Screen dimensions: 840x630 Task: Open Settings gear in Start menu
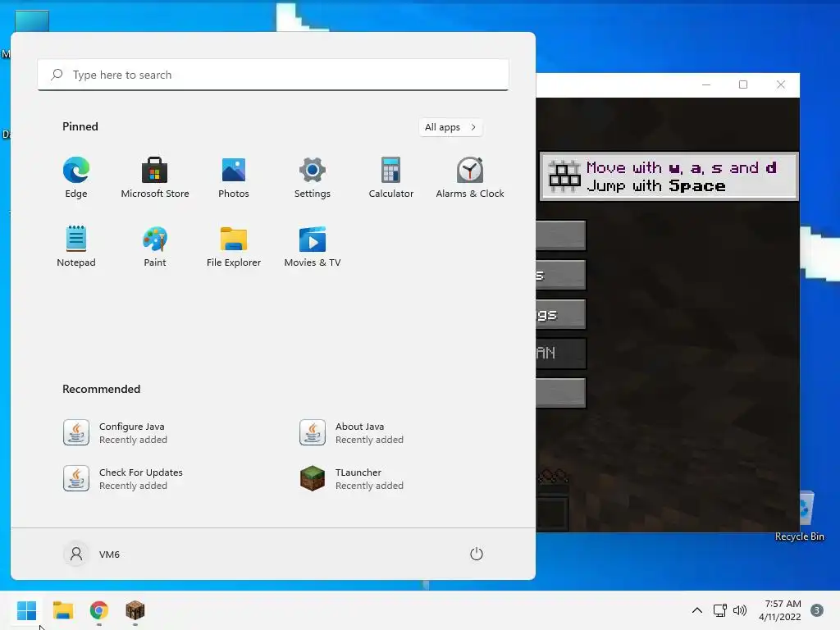click(x=313, y=177)
